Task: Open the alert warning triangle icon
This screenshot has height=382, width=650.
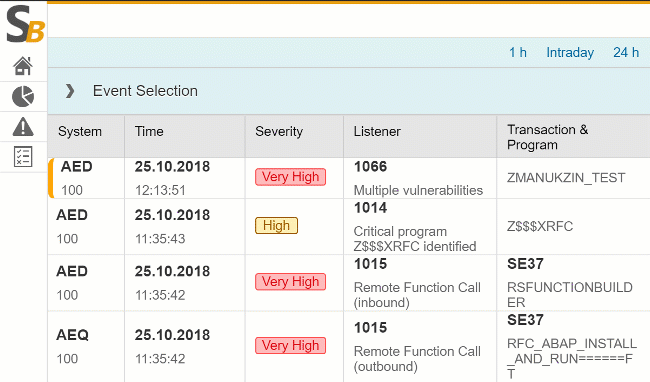Action: (x=23, y=126)
